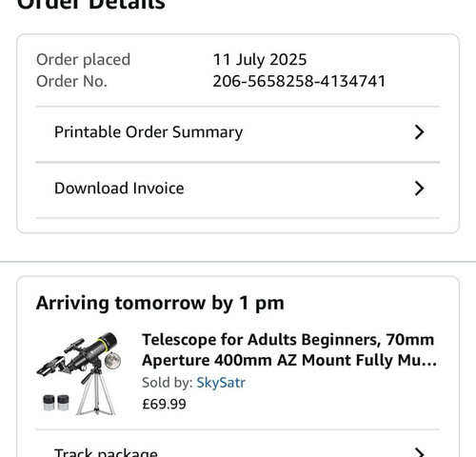Open Printable Order Summary

click(x=238, y=134)
